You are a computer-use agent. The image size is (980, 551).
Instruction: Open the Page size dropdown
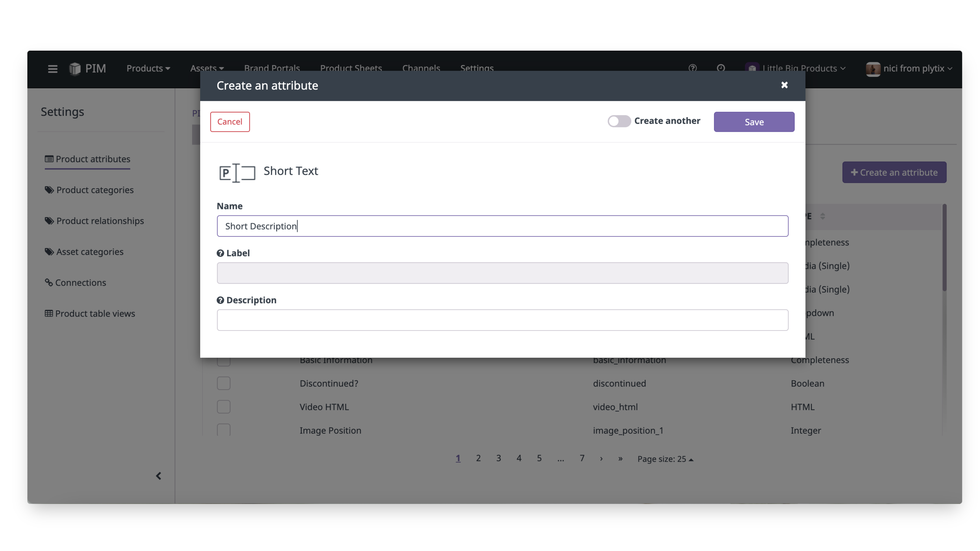[x=665, y=459]
